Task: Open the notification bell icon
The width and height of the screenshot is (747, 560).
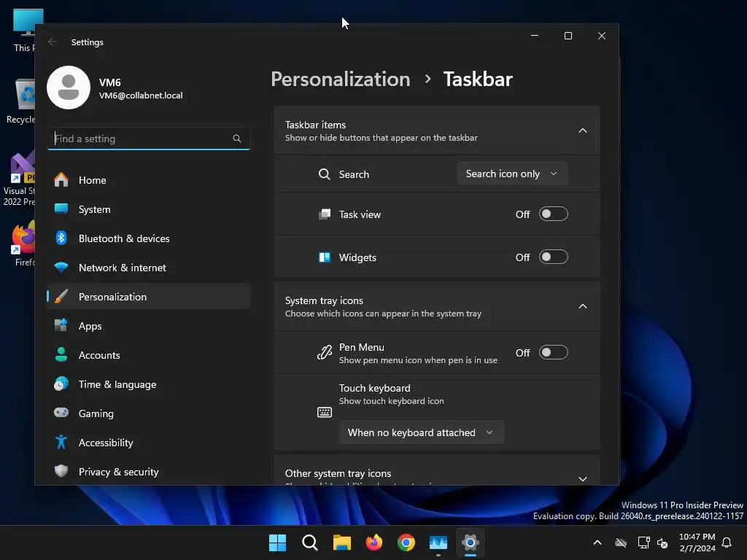Action: pos(727,542)
